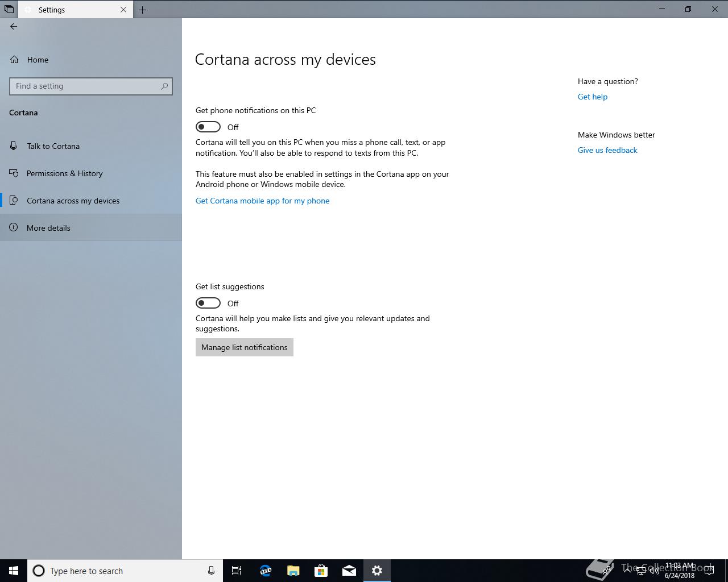Minimize the Settings window
728x582 pixels.
coord(662,9)
